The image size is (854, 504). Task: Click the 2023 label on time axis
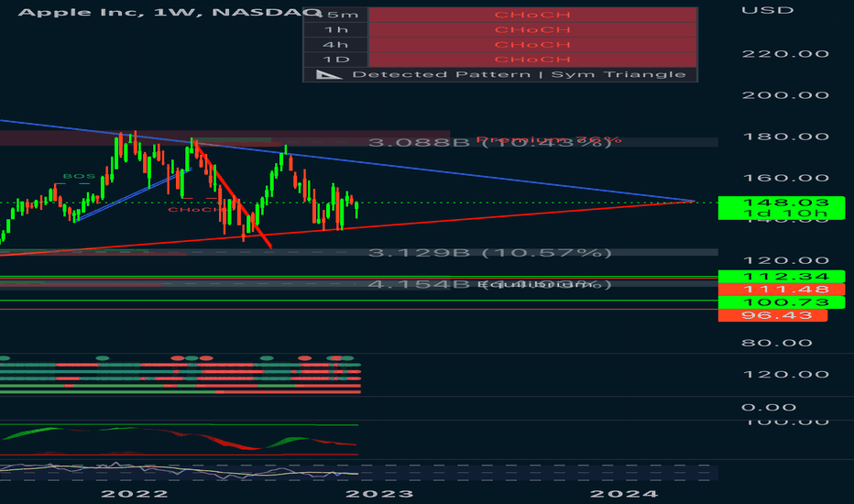(x=379, y=494)
